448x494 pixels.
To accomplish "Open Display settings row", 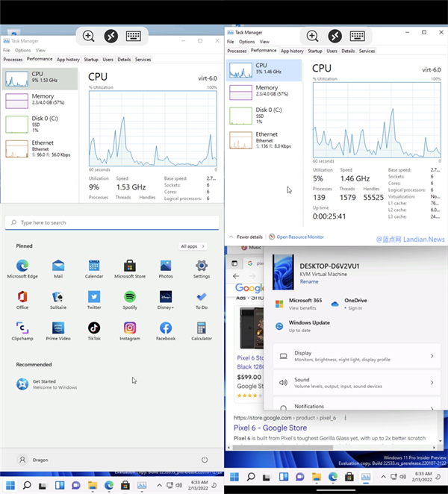I will pos(357,356).
